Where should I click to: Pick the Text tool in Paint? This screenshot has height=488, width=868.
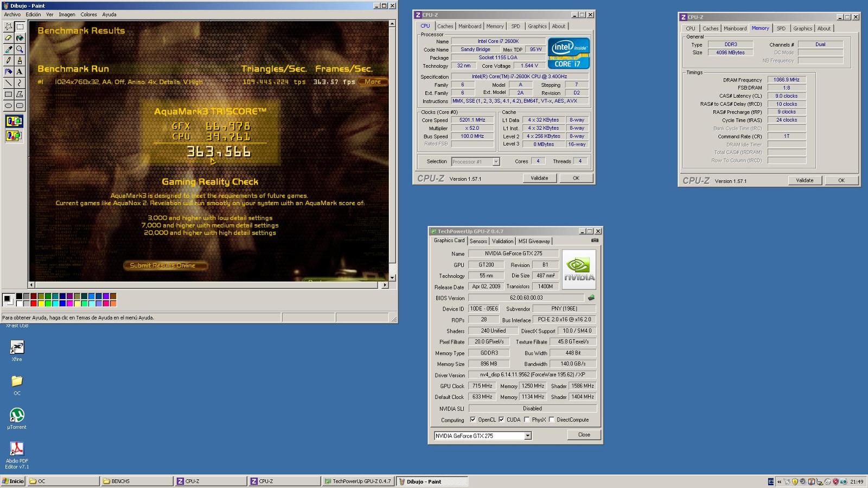(x=20, y=72)
